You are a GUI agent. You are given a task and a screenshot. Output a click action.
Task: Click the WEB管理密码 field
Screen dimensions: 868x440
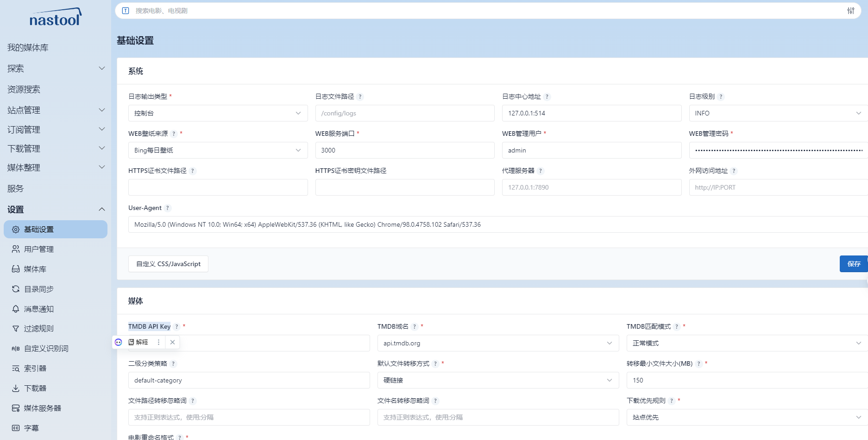(x=778, y=150)
